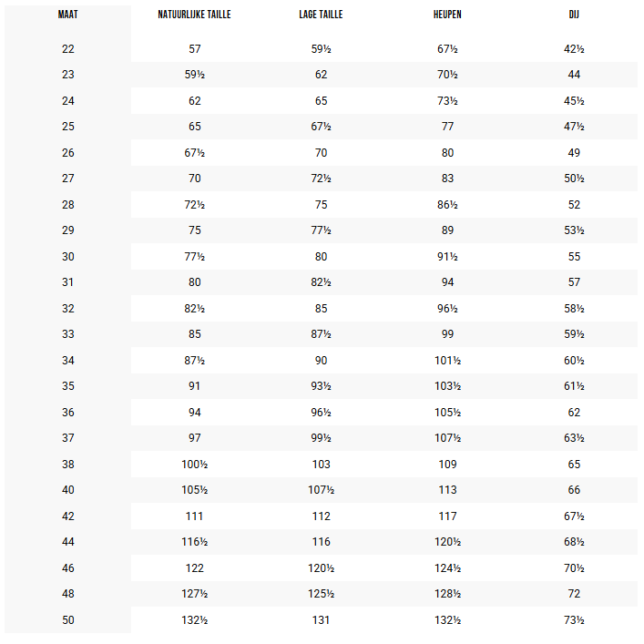Image resolution: width=644 pixels, height=644 pixels.
Task: Click the NATUURLIJKE TAILLE column header
Action: 194,15
